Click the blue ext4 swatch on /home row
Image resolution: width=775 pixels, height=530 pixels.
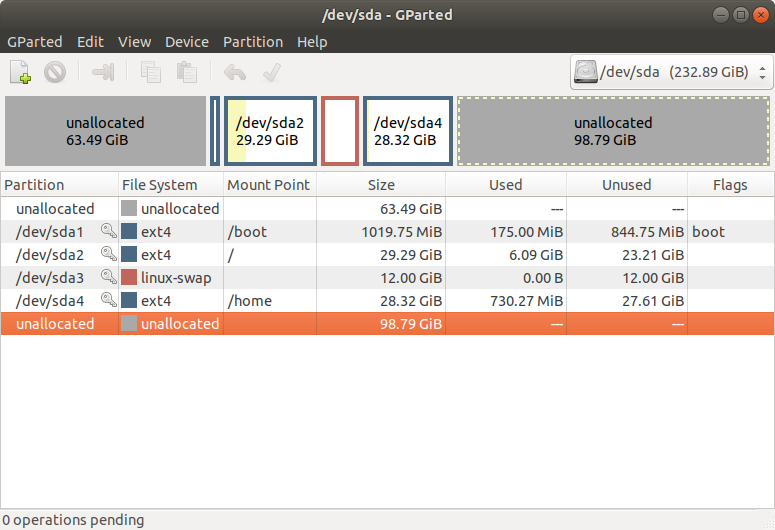coord(129,300)
